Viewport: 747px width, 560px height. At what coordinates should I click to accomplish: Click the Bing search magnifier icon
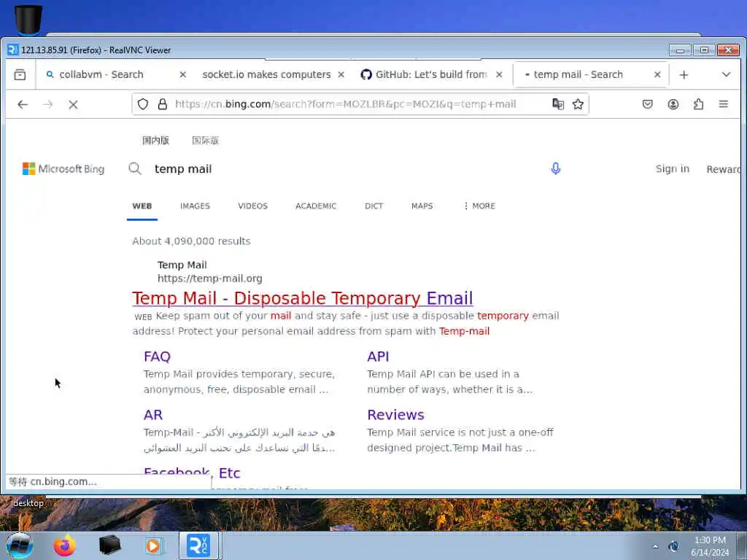[135, 168]
